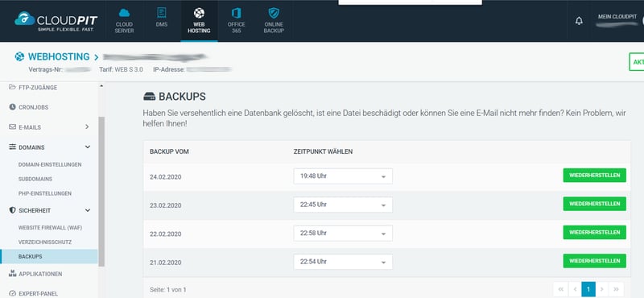Image resolution: width=644 pixels, height=298 pixels.
Task: Open Cronjobs in sidebar
Action: [33, 107]
